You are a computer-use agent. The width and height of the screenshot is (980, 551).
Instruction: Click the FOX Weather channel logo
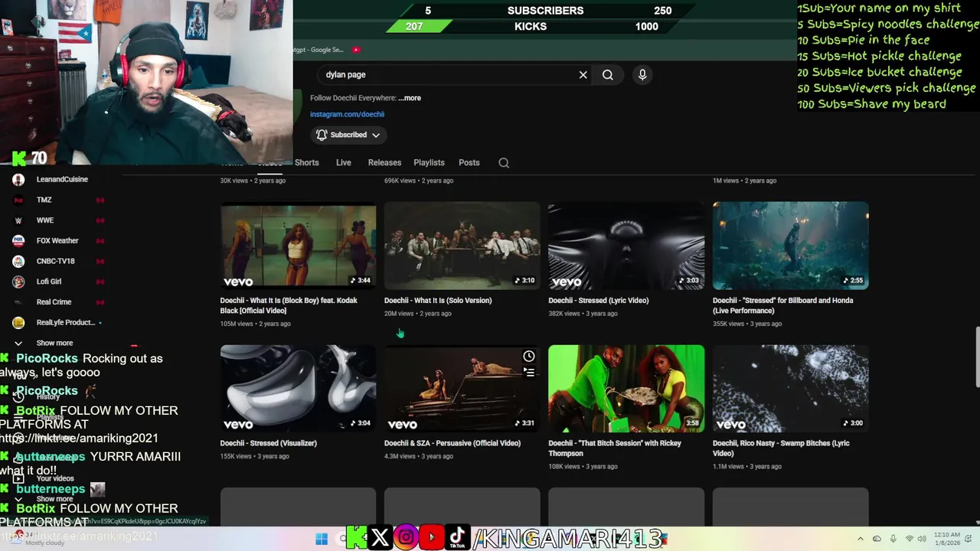(x=18, y=241)
